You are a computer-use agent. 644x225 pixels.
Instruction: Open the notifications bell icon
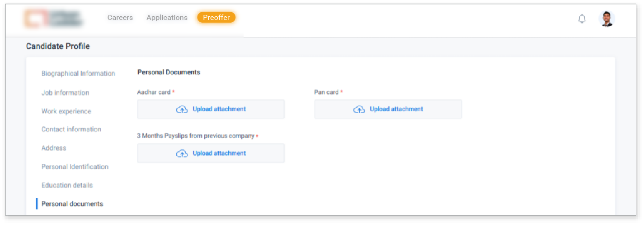pyautogui.click(x=582, y=19)
